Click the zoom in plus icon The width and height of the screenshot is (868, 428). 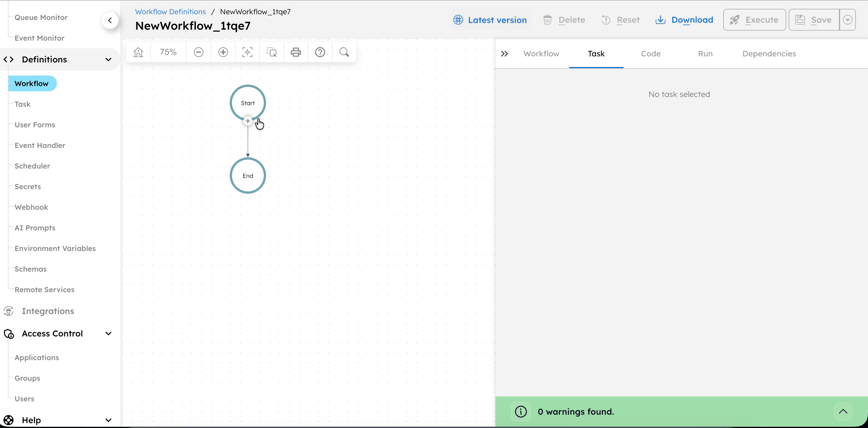coord(223,52)
